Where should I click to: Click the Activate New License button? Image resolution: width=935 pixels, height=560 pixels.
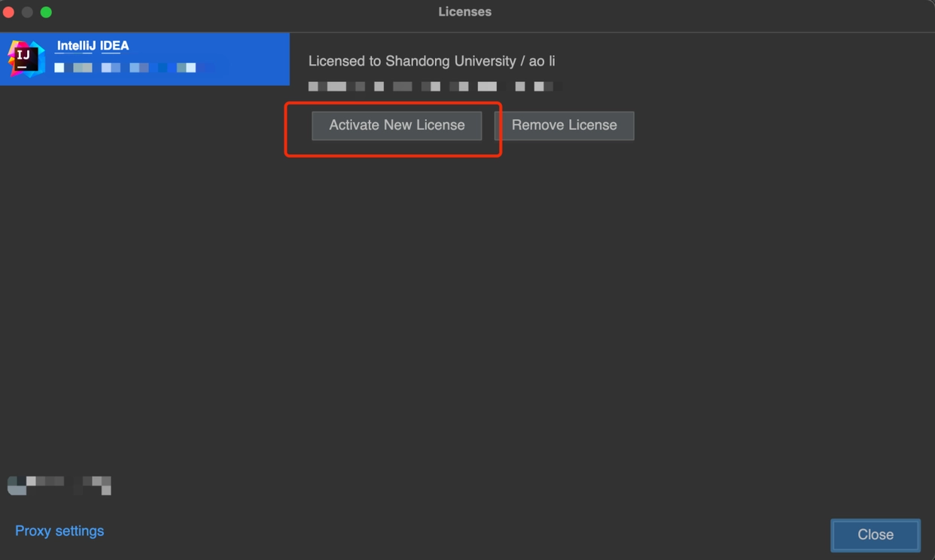point(397,125)
